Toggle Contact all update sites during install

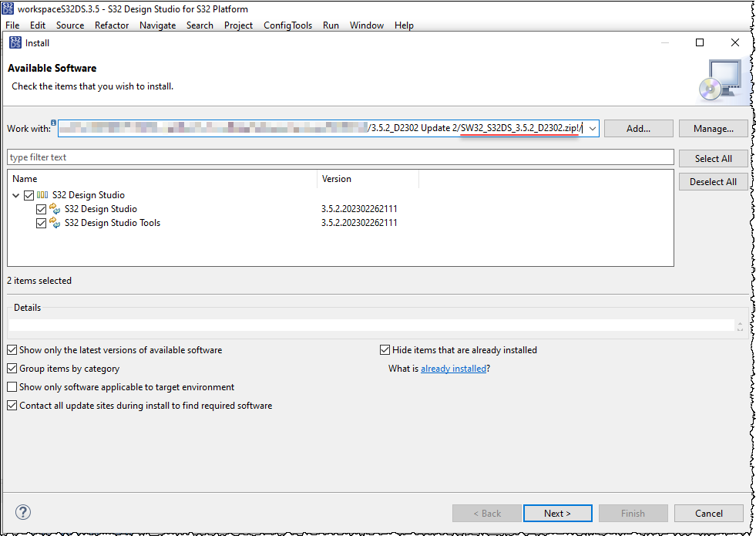(12, 406)
